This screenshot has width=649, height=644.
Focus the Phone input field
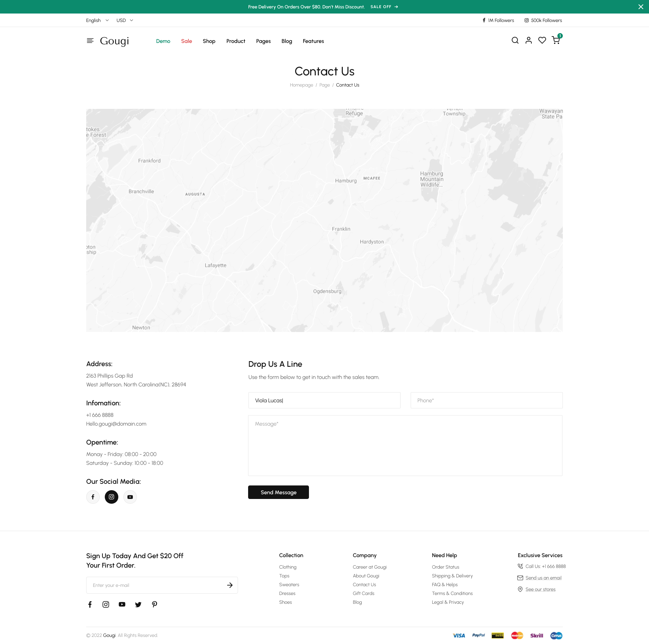tap(486, 400)
